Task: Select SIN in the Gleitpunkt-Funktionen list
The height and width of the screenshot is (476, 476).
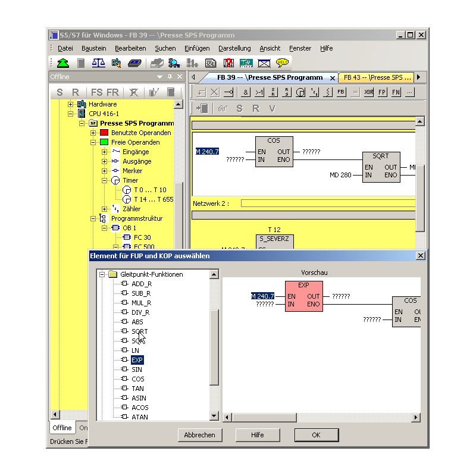Action: (136, 369)
